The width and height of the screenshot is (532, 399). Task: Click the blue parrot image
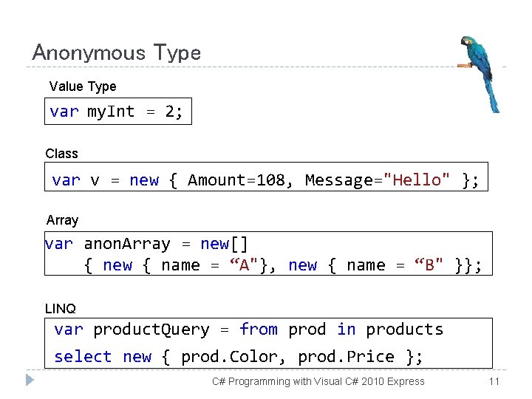pos(479,74)
